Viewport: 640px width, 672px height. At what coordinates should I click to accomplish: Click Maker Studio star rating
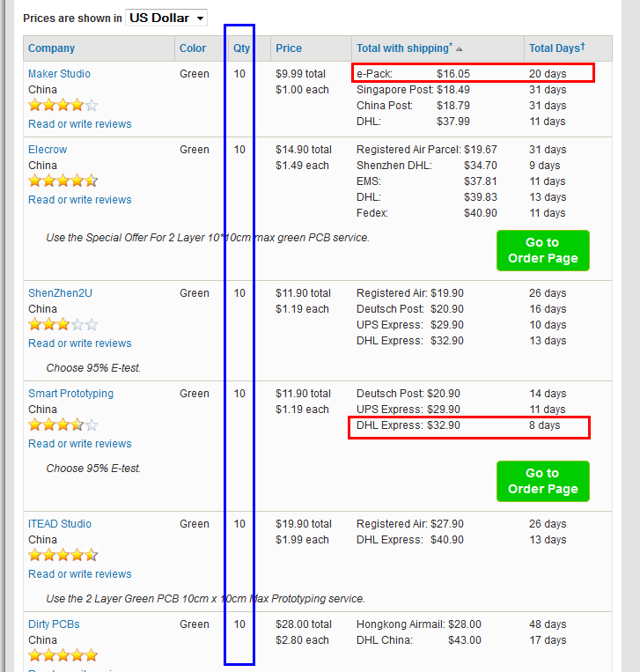(63, 105)
